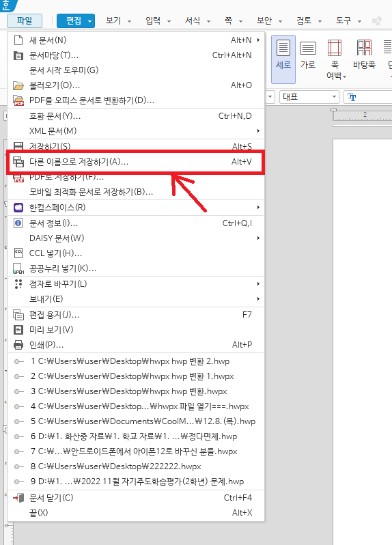Click the printer icon
The width and height of the screenshot is (392, 545).
tap(18, 345)
